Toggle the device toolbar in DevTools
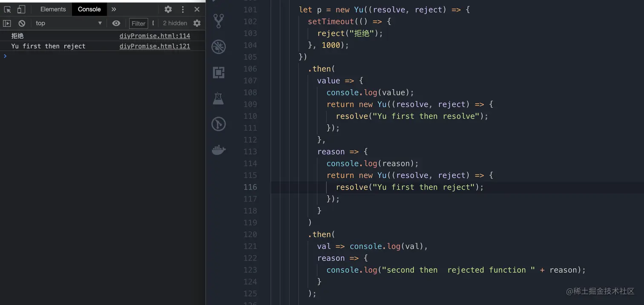 pyautogui.click(x=21, y=9)
